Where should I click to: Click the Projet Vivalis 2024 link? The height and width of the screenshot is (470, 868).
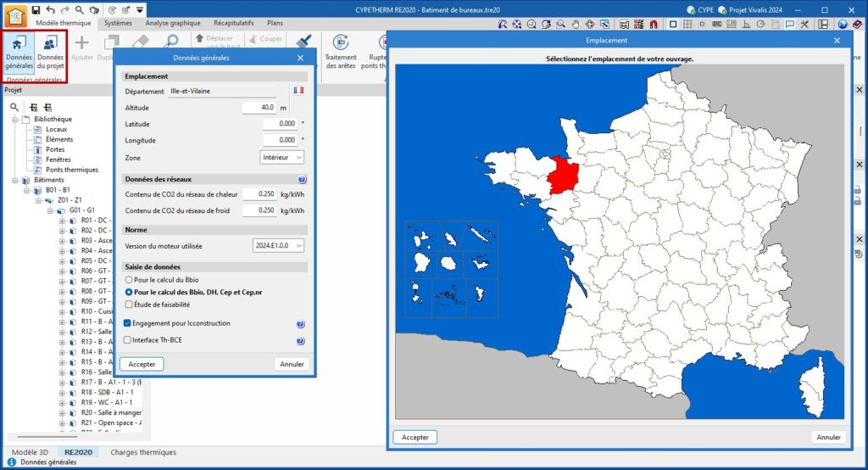(x=750, y=10)
